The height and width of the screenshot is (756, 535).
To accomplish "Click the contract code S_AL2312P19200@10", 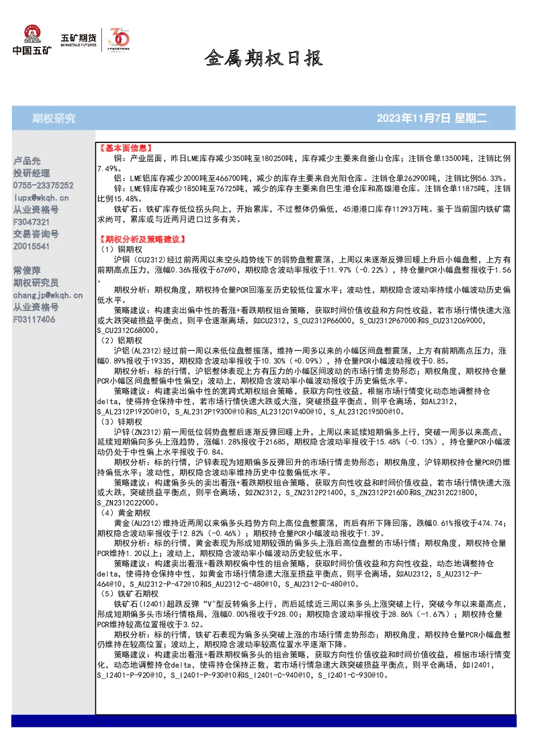I will click(x=132, y=412).
